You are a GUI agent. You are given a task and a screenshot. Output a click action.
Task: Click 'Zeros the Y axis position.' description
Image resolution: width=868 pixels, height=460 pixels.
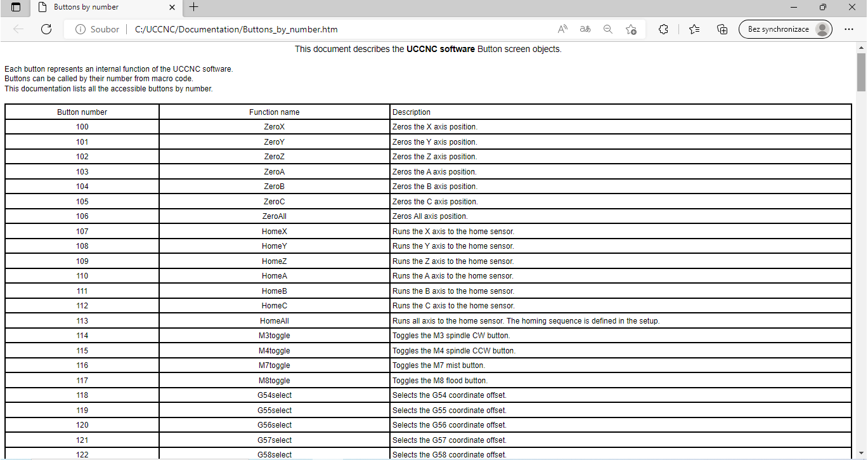(435, 142)
